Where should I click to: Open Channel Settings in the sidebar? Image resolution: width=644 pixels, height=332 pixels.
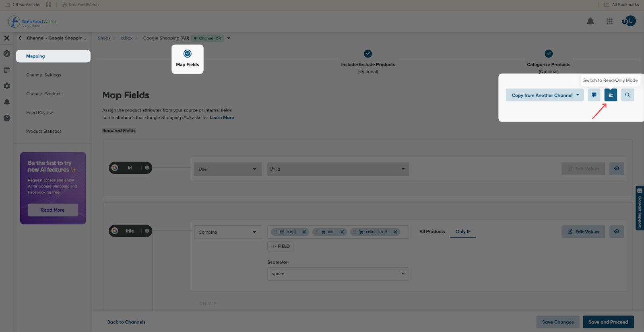[x=43, y=75]
